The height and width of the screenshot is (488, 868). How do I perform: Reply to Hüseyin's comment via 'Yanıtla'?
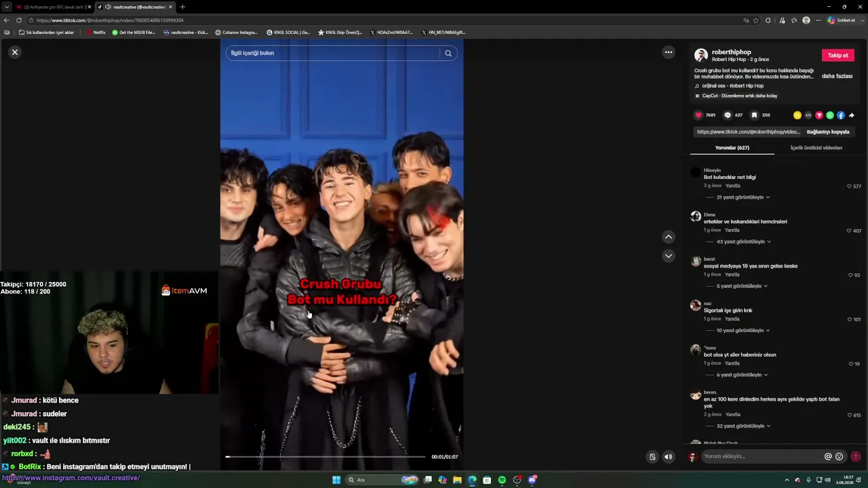[732, 186]
